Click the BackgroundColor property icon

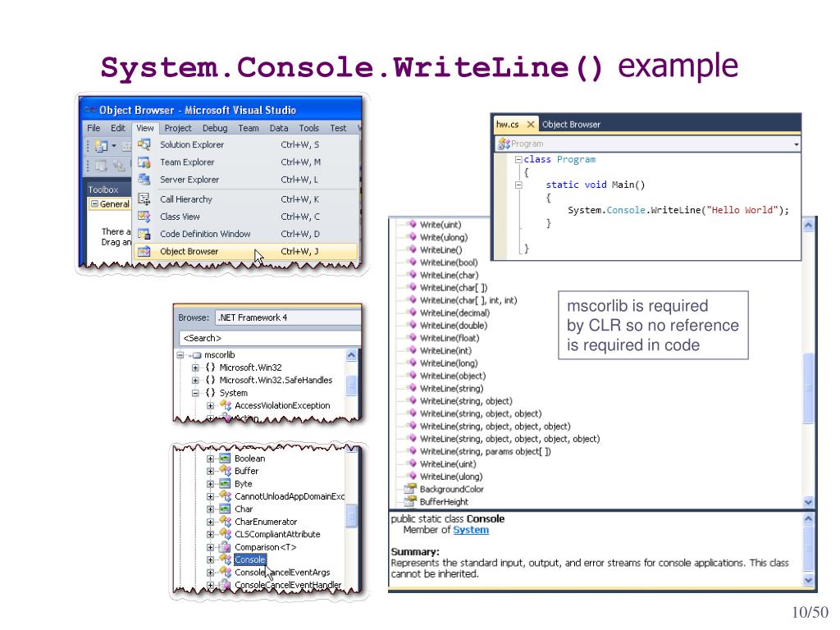click(410, 489)
